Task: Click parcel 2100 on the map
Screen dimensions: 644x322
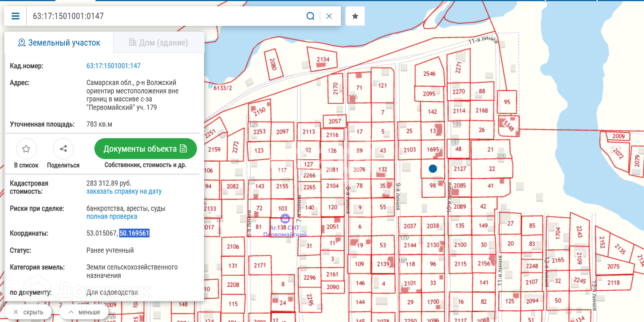Action: (x=460, y=245)
